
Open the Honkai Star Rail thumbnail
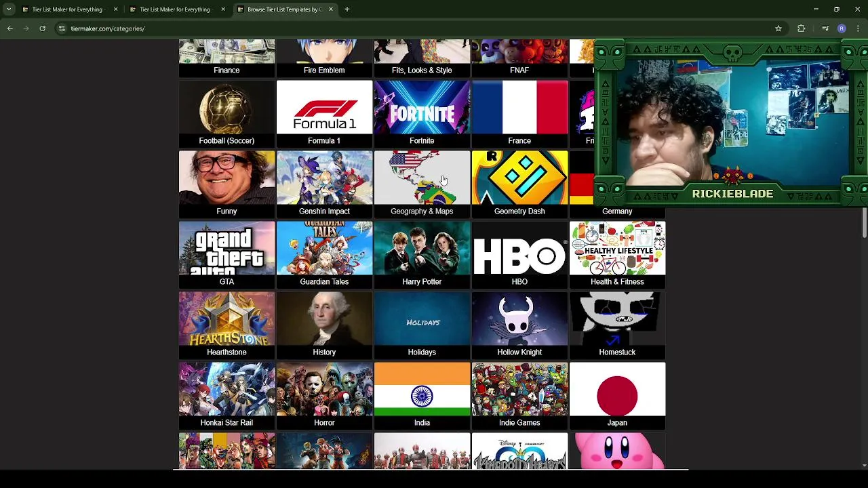pos(226,389)
